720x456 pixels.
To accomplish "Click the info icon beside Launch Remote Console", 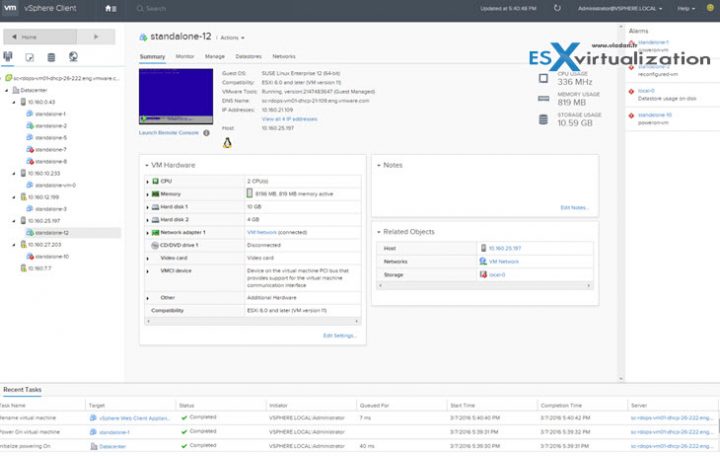I will tap(206, 133).
